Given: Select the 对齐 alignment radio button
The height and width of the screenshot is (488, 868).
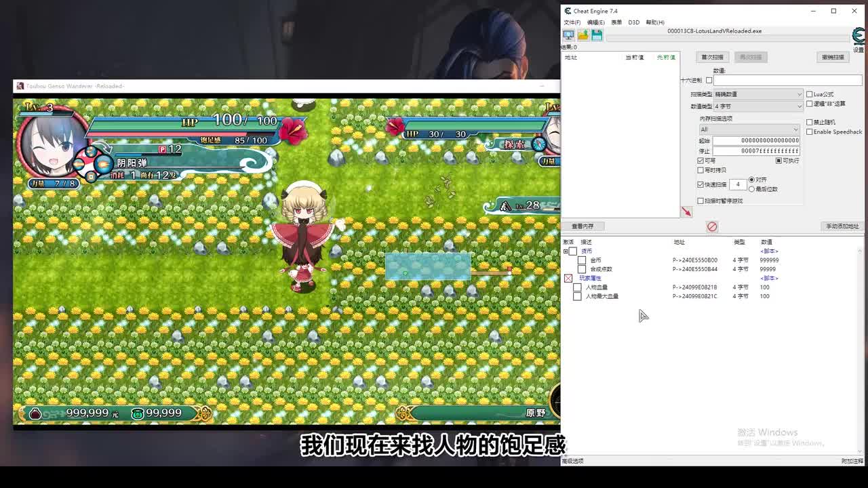Looking at the screenshot, I should pos(751,180).
